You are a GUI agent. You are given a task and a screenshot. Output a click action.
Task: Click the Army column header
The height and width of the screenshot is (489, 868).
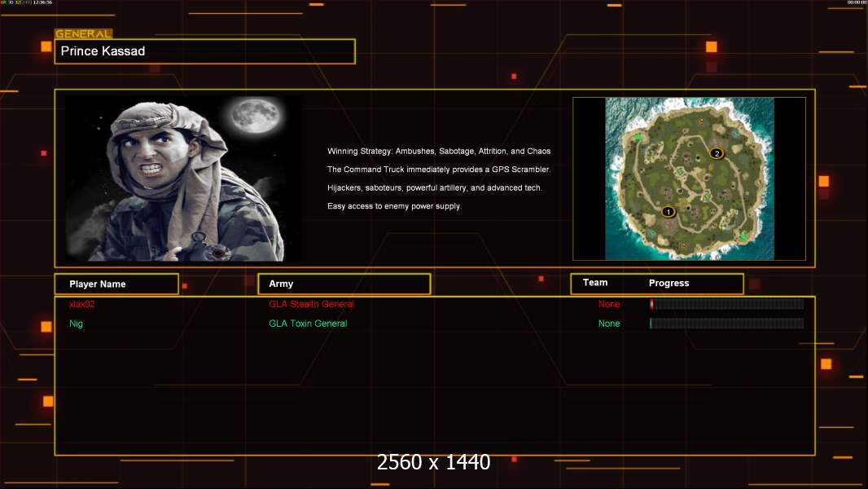coord(344,284)
